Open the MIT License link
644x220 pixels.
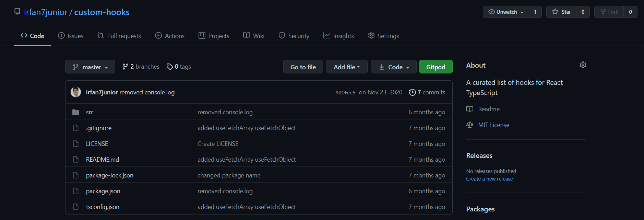coord(493,125)
